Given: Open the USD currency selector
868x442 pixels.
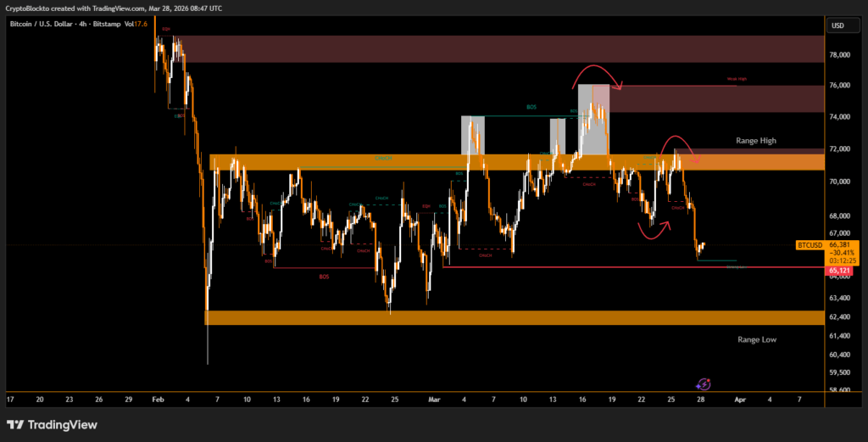Looking at the screenshot, I should [x=838, y=25].
